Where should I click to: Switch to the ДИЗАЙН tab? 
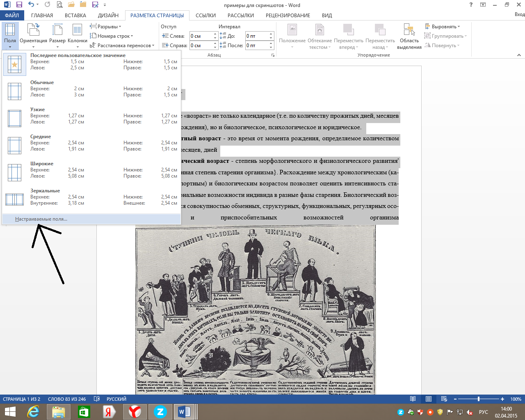click(108, 15)
